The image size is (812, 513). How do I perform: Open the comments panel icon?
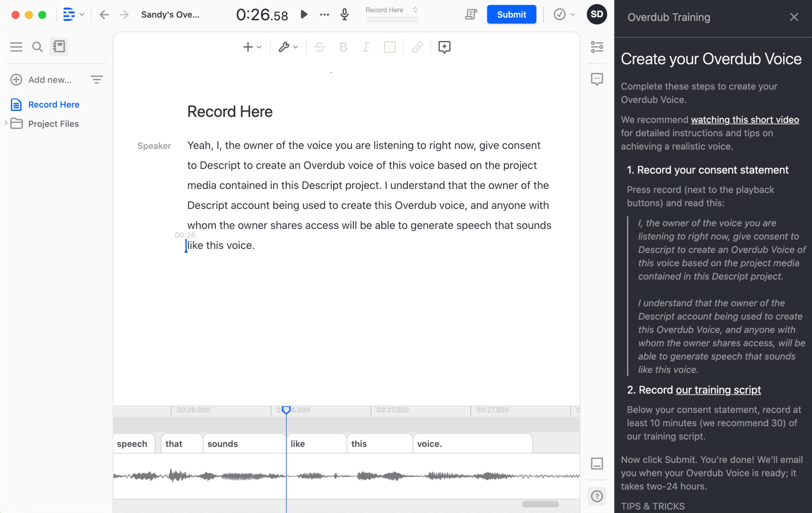[x=597, y=79]
